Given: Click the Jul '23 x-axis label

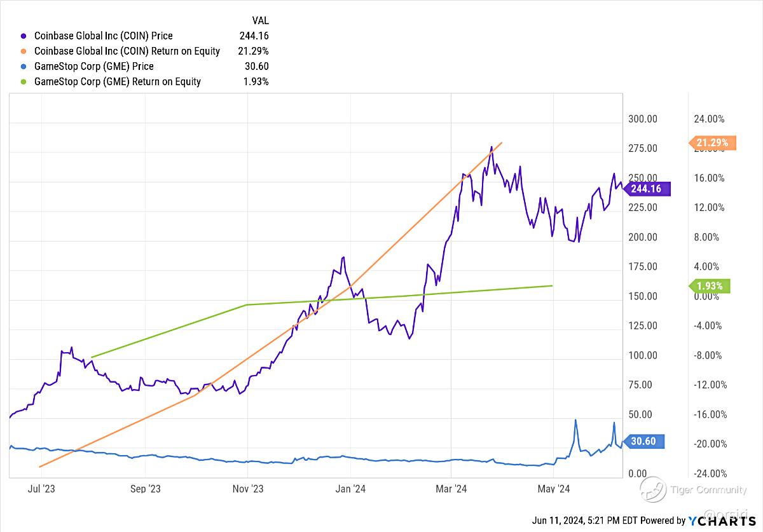Looking at the screenshot, I should (x=41, y=489).
